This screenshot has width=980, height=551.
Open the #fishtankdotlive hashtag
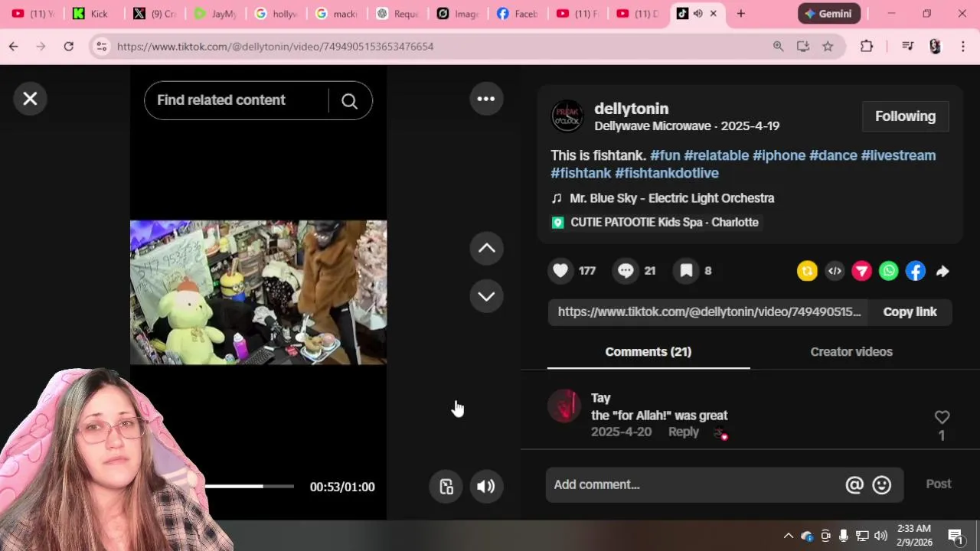coord(667,173)
